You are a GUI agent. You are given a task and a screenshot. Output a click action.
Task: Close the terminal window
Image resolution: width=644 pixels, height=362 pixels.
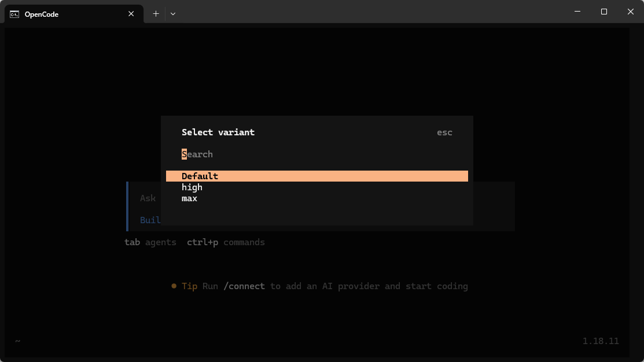(x=631, y=12)
